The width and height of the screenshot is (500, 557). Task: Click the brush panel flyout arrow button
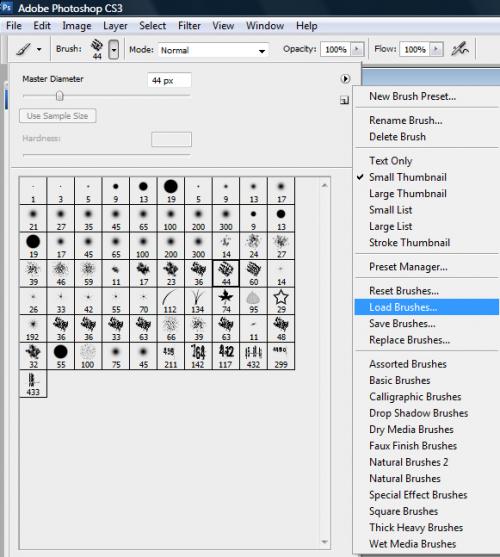pyautogui.click(x=345, y=79)
